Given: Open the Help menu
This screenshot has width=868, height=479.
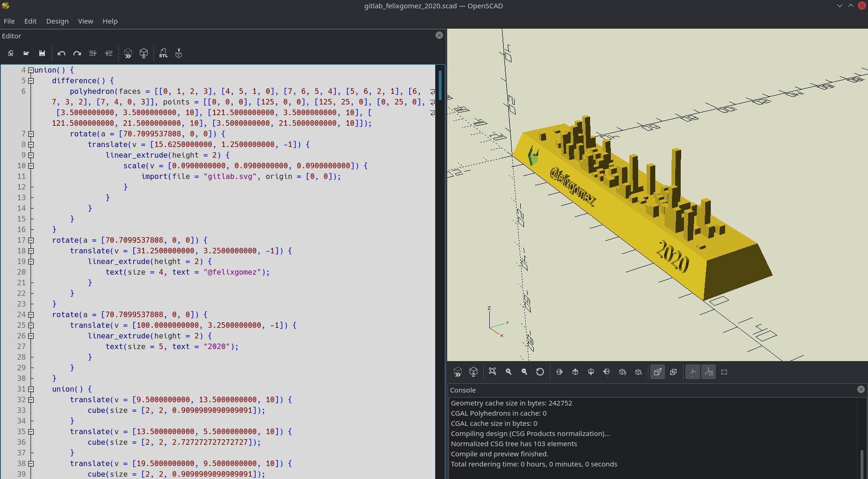Looking at the screenshot, I should click(x=110, y=21).
